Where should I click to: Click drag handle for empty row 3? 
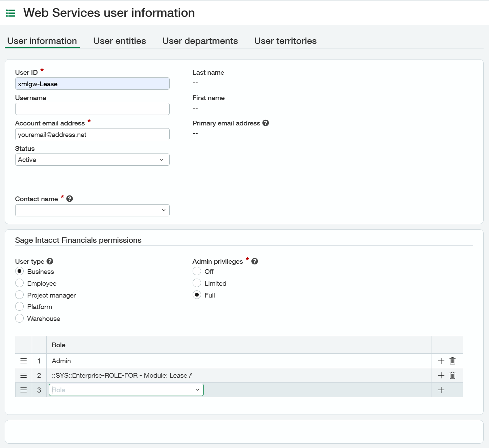[24, 390]
